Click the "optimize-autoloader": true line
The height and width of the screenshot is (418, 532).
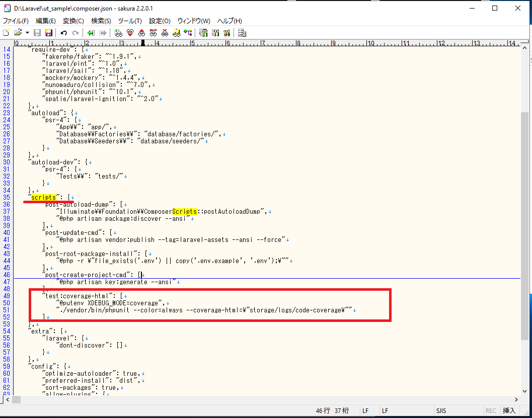click(91, 373)
